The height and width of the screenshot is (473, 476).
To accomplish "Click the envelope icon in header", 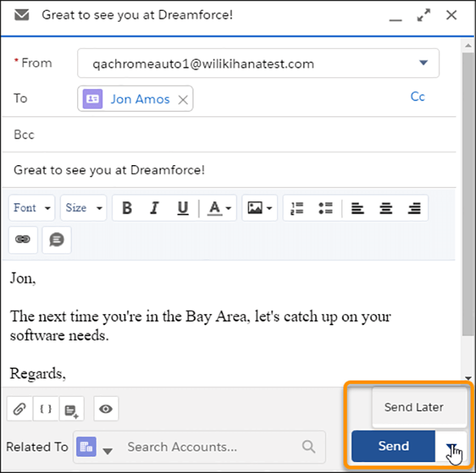I will 22,14.
